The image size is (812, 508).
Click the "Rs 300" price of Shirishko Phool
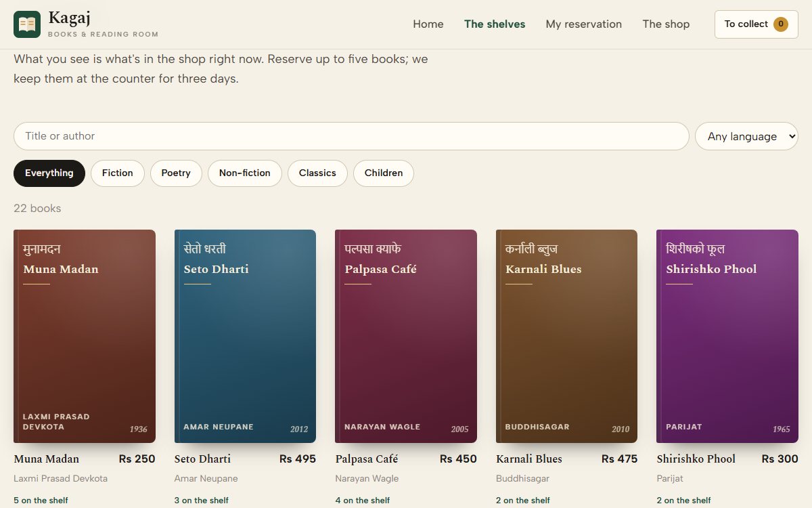pos(780,459)
